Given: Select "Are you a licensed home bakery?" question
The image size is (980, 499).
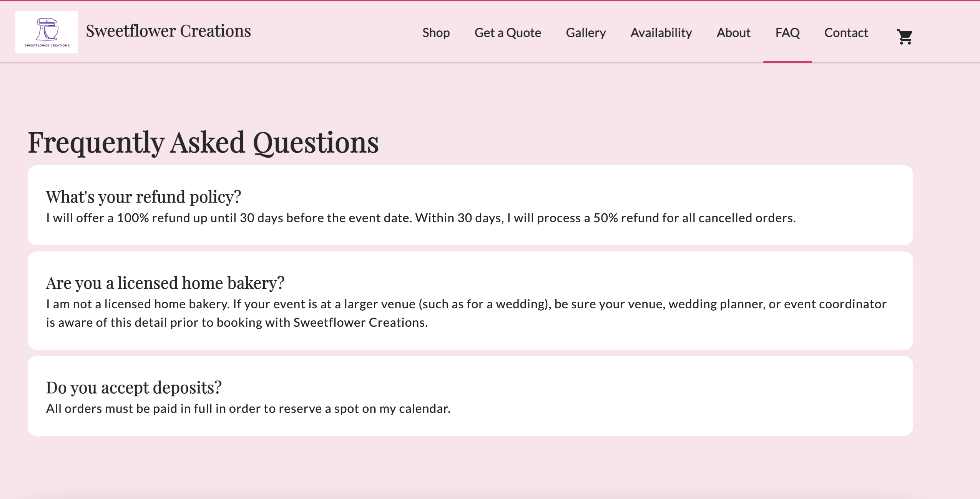Looking at the screenshot, I should point(165,283).
